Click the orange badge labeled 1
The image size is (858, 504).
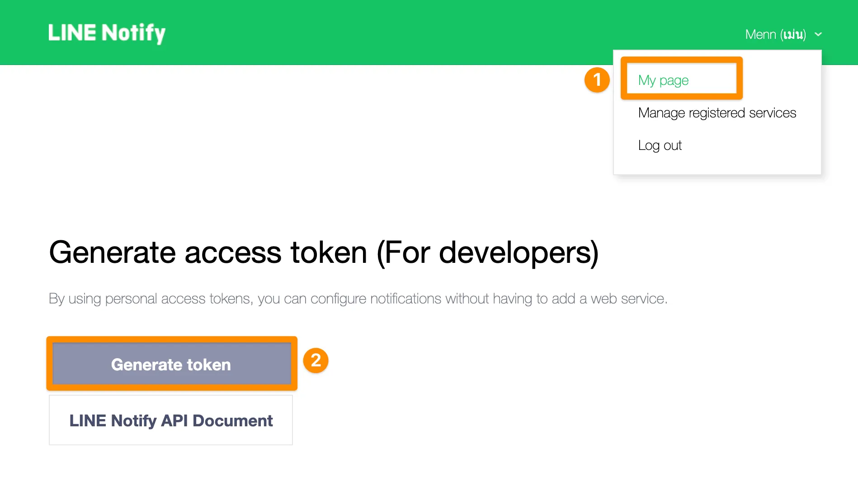point(597,79)
